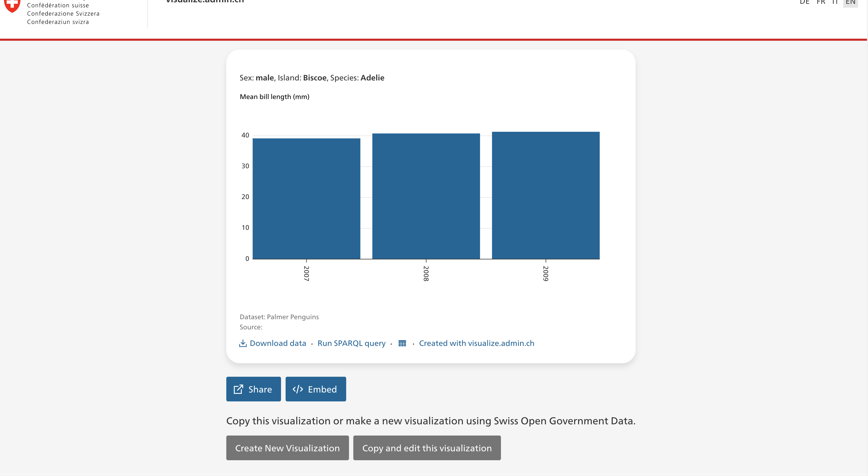The width and height of the screenshot is (868, 476).
Task: Follow the Created with visualize.admin.ch link
Action: click(x=477, y=343)
